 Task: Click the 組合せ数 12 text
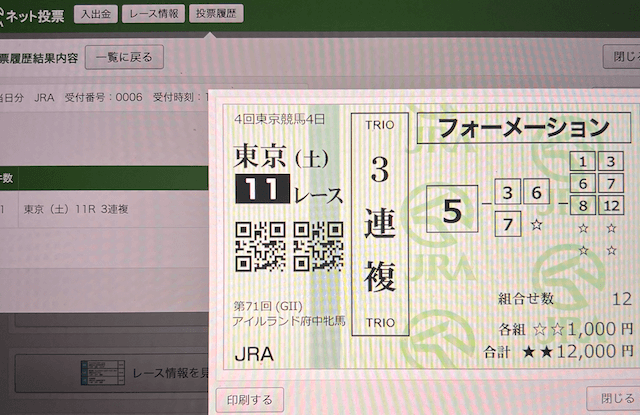[565, 299]
